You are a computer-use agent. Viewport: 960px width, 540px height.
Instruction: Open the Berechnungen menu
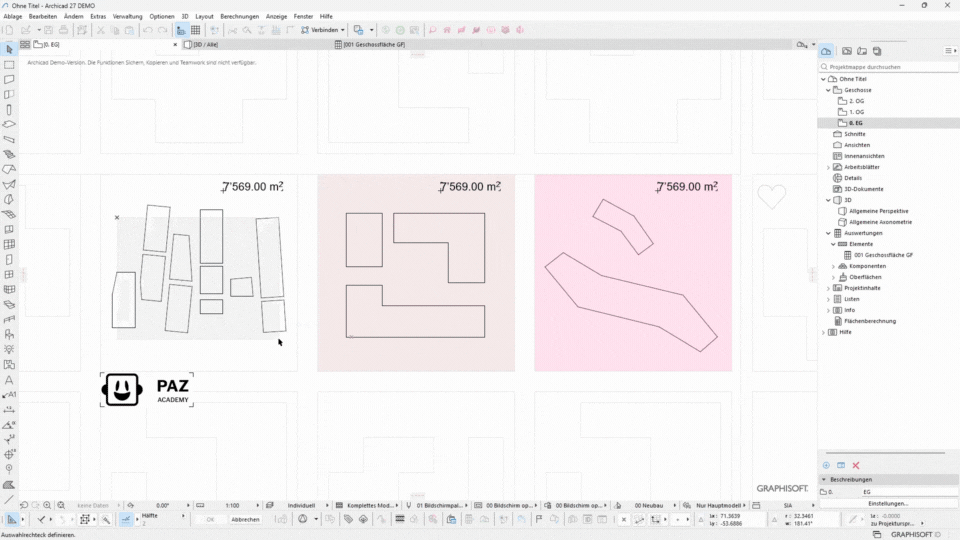239,17
